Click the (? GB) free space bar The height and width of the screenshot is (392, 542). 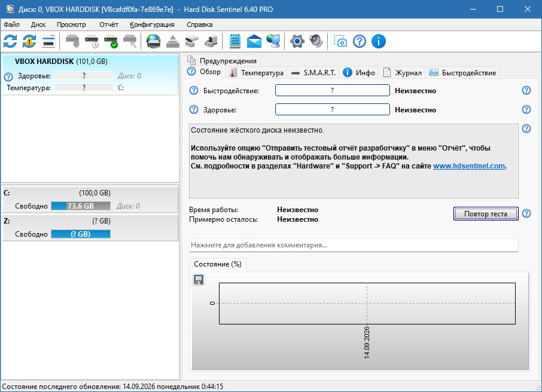[81, 234]
